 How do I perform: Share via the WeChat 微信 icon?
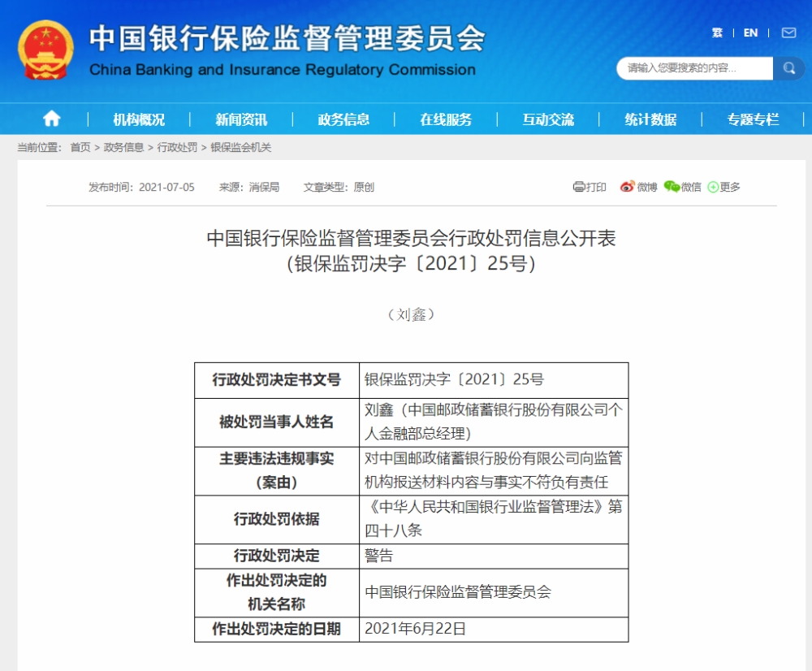click(683, 187)
